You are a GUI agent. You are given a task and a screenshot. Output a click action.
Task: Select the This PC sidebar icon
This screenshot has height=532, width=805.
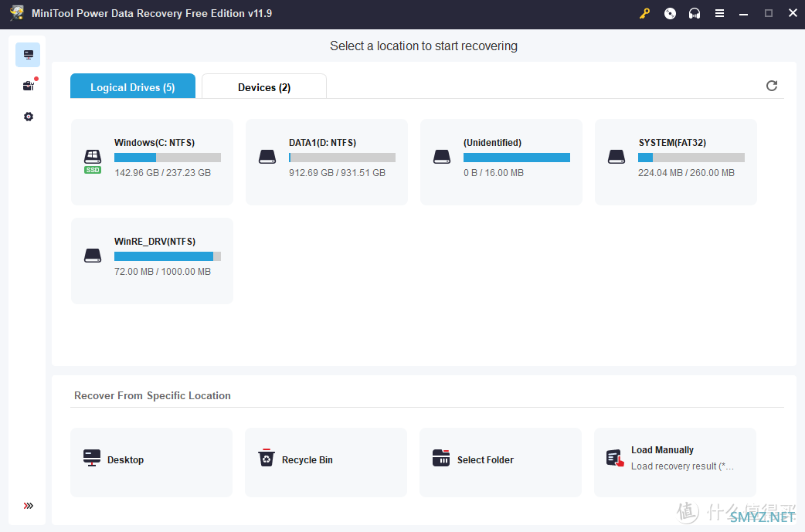click(28, 55)
